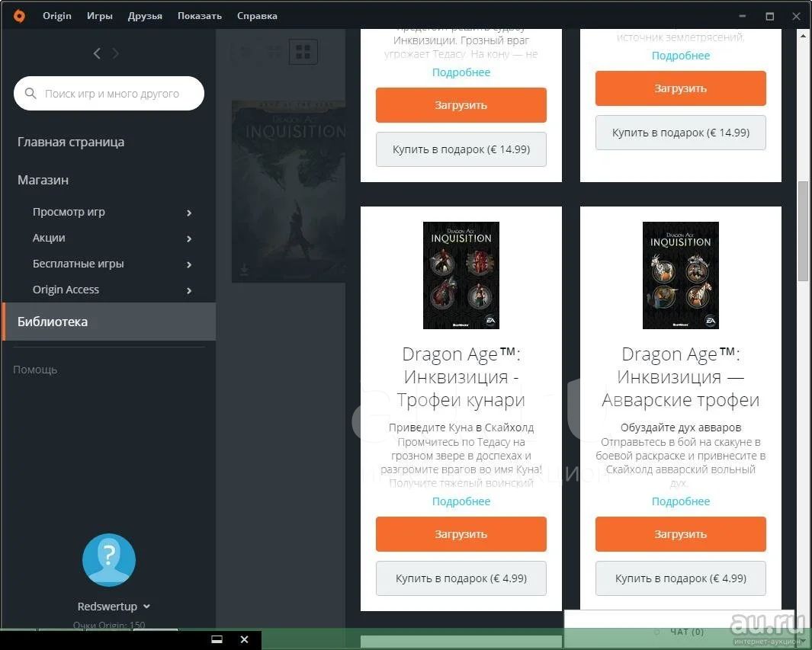Image resolution: width=812 pixels, height=650 pixels.
Task: Click Загрузить in источник землетрясений card
Action: 680,88
